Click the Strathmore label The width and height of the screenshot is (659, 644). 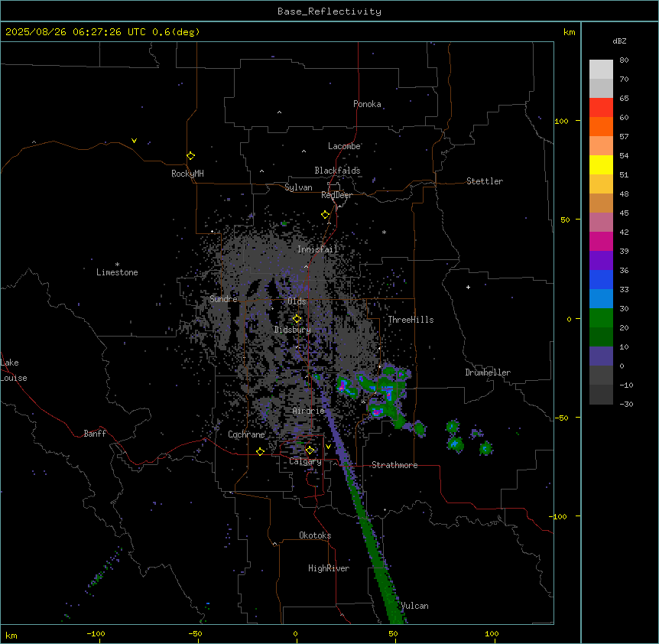(x=394, y=465)
